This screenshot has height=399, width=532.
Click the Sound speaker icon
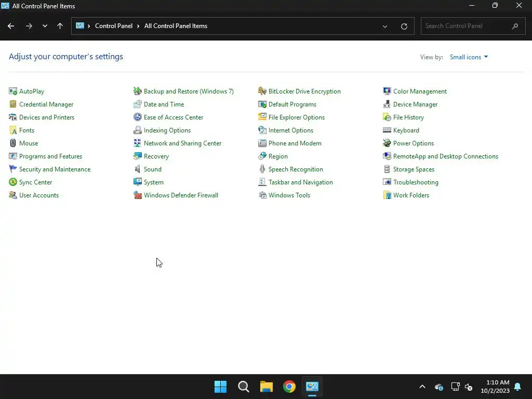pyautogui.click(x=137, y=169)
